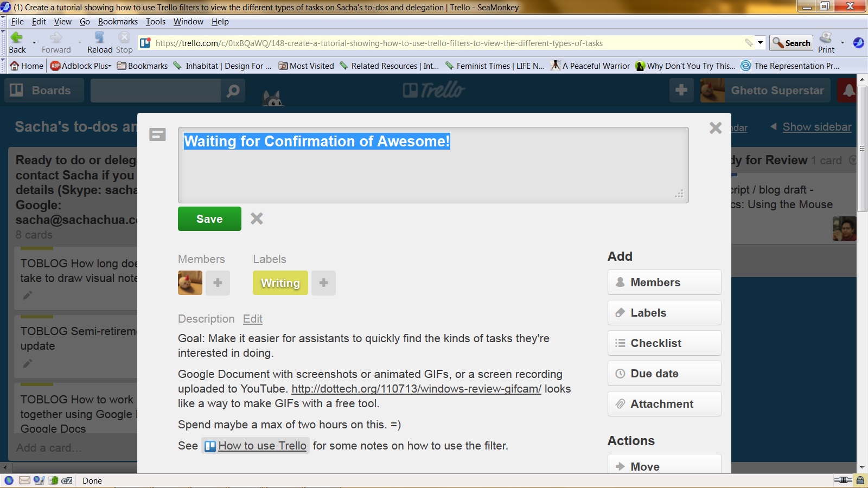Open the Home bookmark
868x488 pixels.
27,66
